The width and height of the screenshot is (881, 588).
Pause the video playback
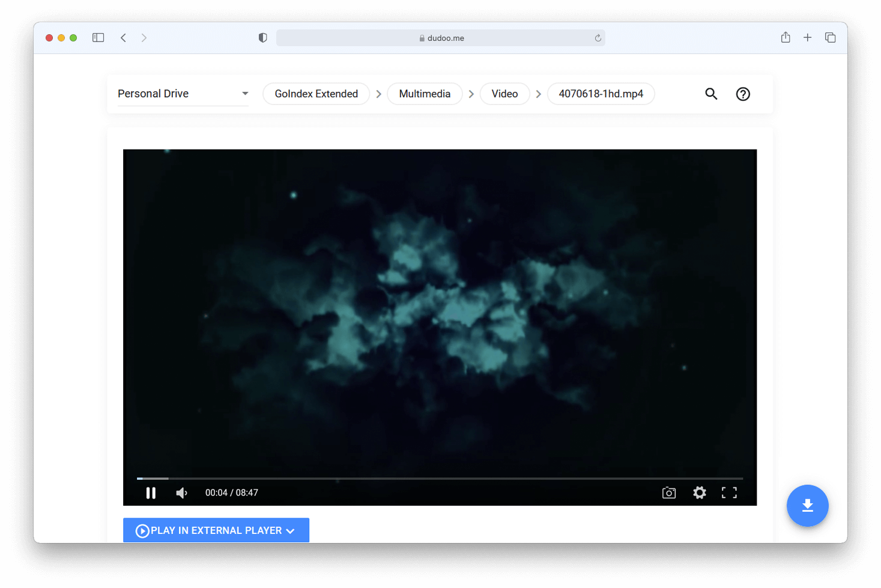(151, 493)
